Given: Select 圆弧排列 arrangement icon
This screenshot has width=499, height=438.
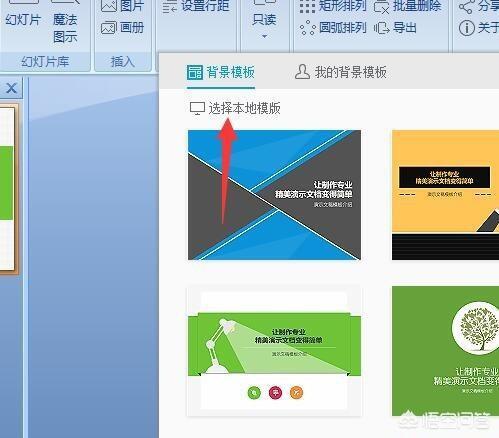Looking at the screenshot, I should click(307, 28).
